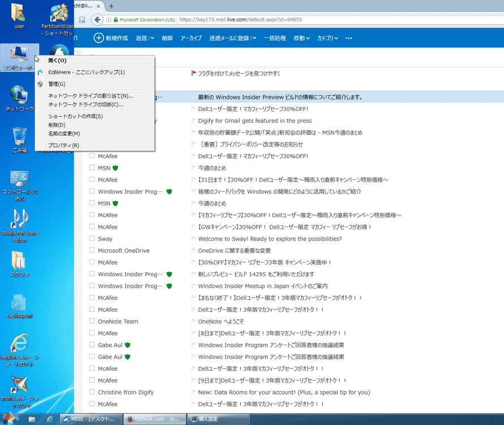Tick the checkbox for McAfee [9日まで] email
The height and width of the screenshot is (425, 504).
coord(92,380)
